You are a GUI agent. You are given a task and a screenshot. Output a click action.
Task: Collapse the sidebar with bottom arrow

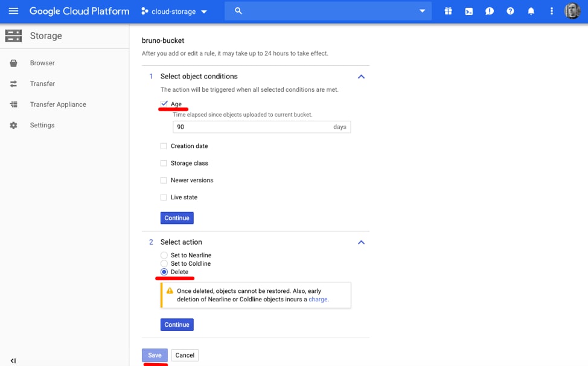click(x=13, y=361)
